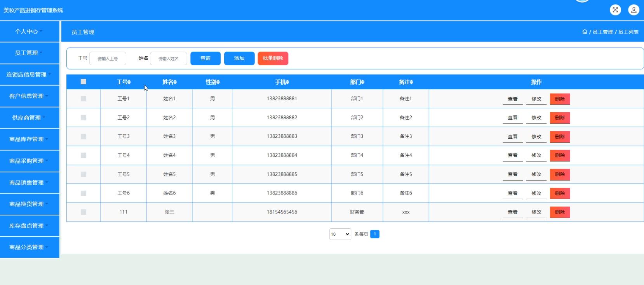Viewport: 644px width, 285px height.
Task: Expand 客户信息管理 sidebar menu
Action: [30, 96]
